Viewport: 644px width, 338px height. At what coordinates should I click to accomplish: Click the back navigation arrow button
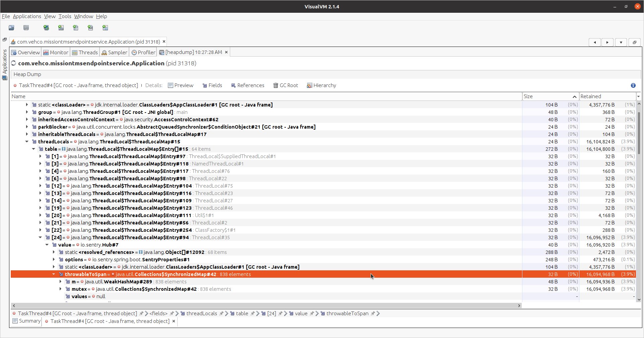(595, 42)
